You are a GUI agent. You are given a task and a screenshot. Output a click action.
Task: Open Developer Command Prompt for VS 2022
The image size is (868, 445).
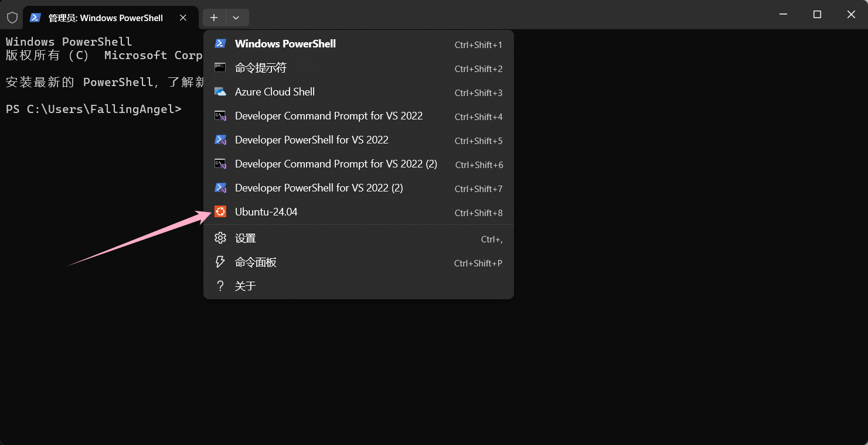[x=358, y=116]
